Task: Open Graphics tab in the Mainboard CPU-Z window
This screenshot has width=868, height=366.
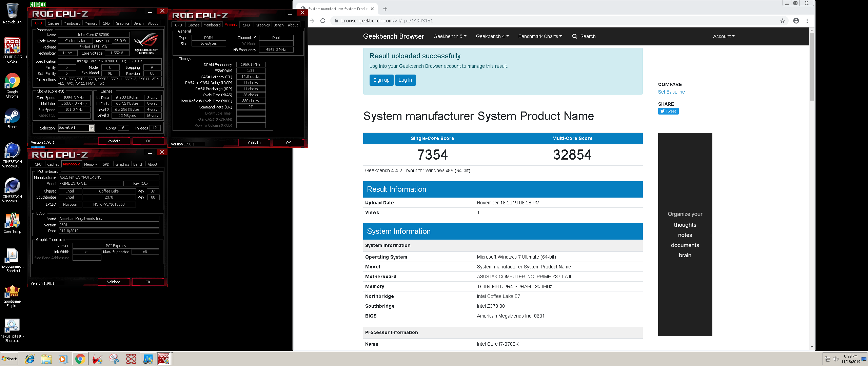Action: coord(122,164)
